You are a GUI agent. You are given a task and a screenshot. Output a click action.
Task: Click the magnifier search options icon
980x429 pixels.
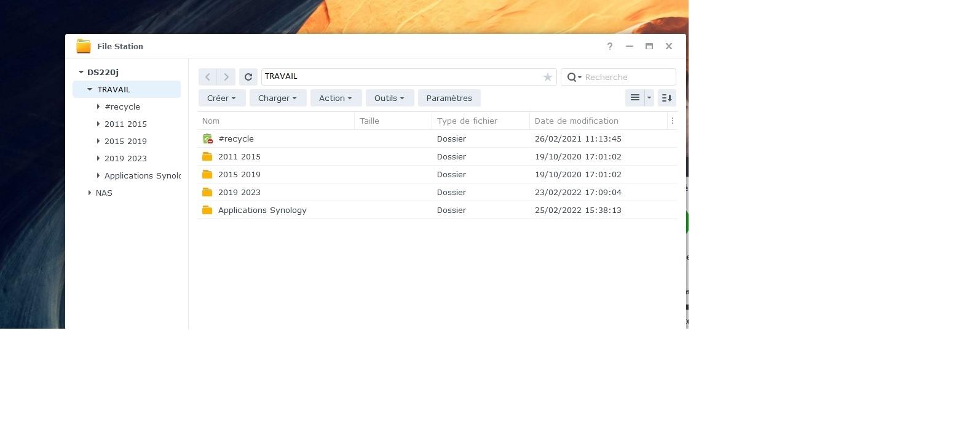[574, 77]
